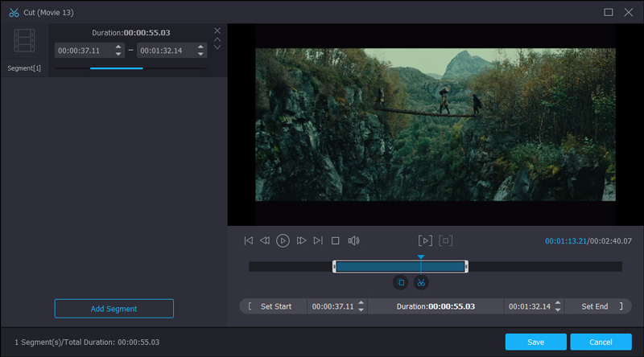Mute the volume speaker icon
Viewport: 644px width, 357px height.
353,240
